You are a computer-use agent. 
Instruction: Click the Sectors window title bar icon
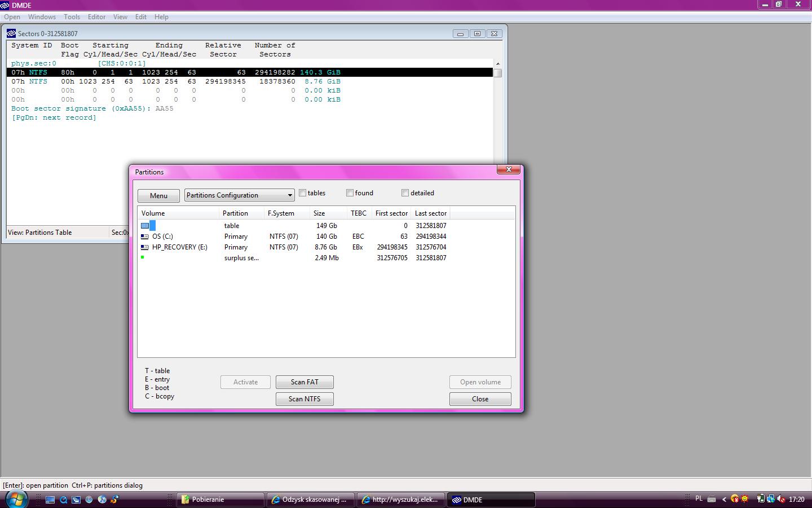pyautogui.click(x=11, y=33)
